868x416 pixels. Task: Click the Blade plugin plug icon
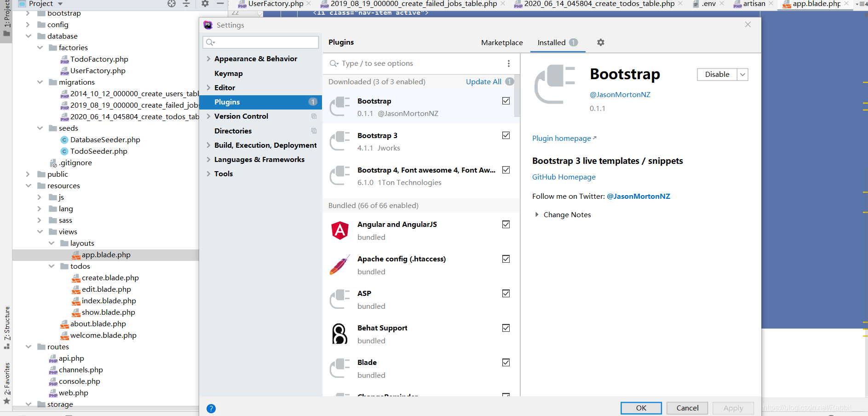click(340, 369)
